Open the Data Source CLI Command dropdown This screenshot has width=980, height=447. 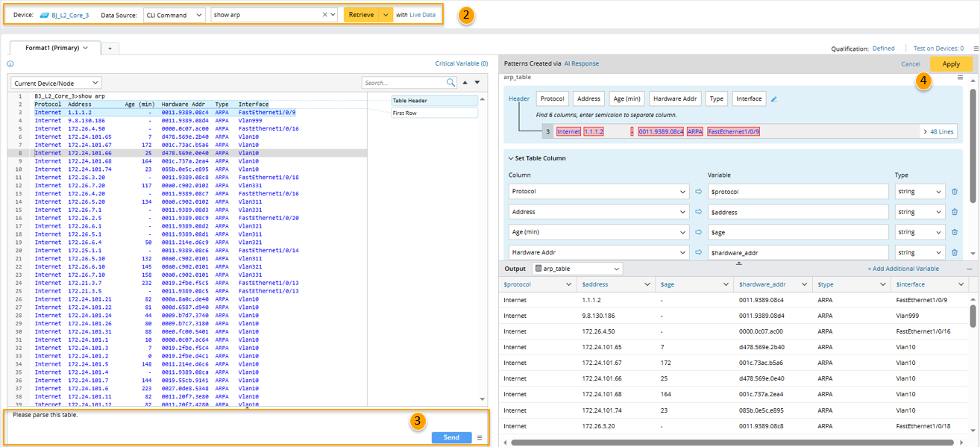175,15
